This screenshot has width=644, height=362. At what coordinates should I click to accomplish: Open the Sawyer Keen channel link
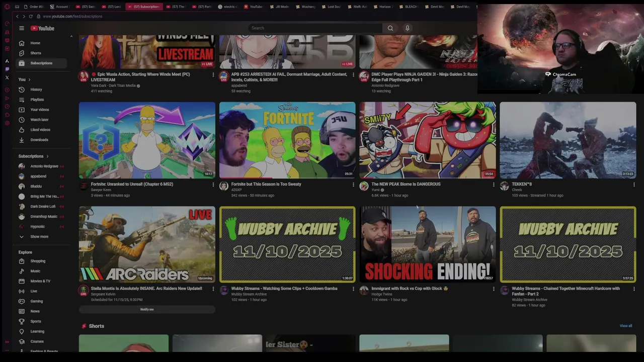(x=101, y=190)
